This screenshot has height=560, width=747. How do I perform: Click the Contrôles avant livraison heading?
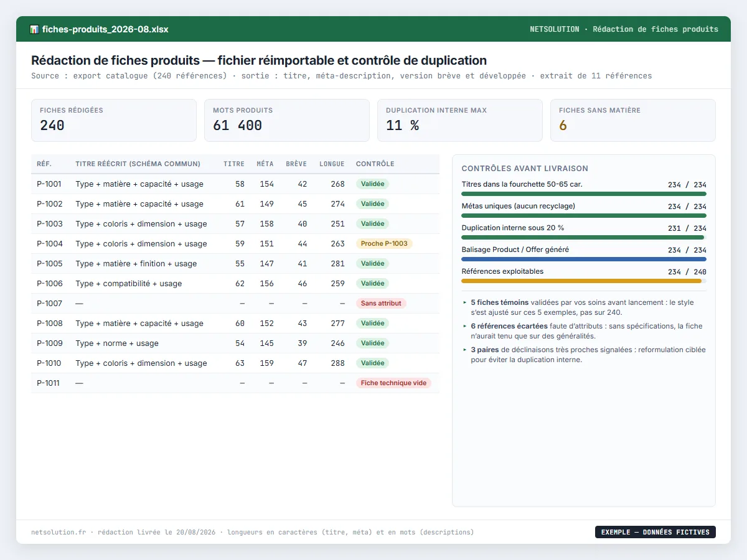click(525, 169)
